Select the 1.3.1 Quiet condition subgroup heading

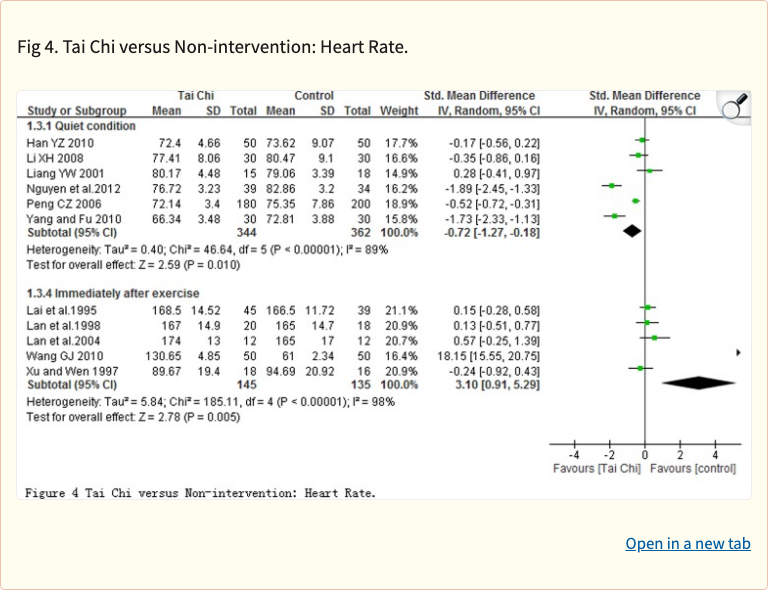(82, 127)
